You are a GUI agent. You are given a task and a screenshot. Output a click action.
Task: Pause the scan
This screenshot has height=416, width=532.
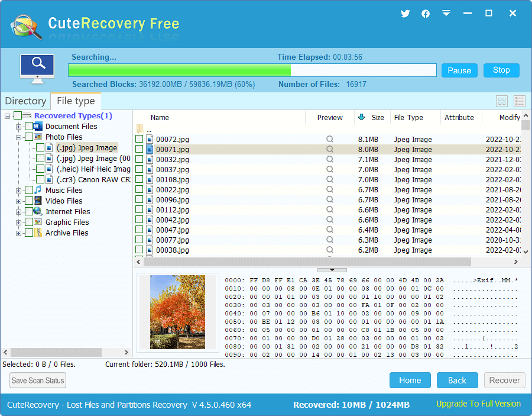[x=459, y=70]
